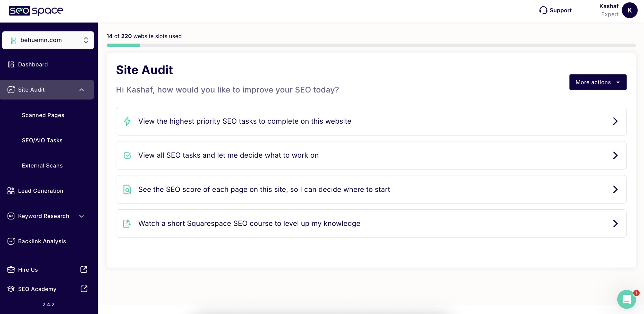Click SEO Academy external link icon
The width and height of the screenshot is (644, 314).
pyautogui.click(x=84, y=289)
